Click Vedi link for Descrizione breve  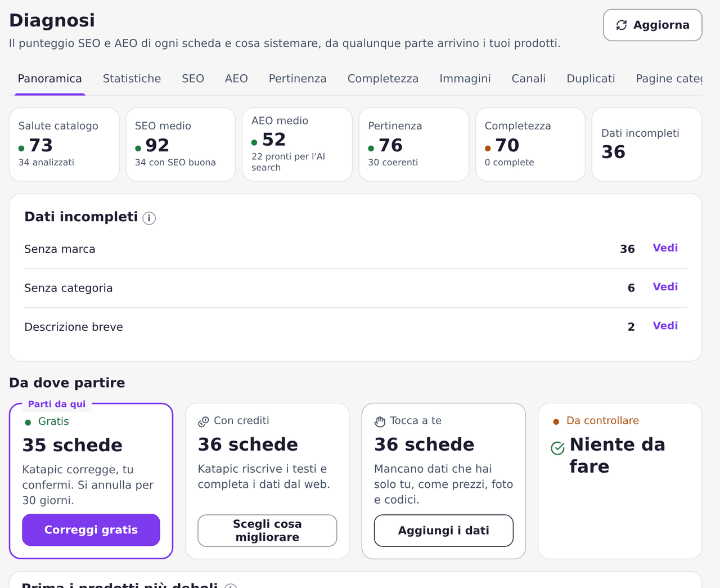point(665,326)
